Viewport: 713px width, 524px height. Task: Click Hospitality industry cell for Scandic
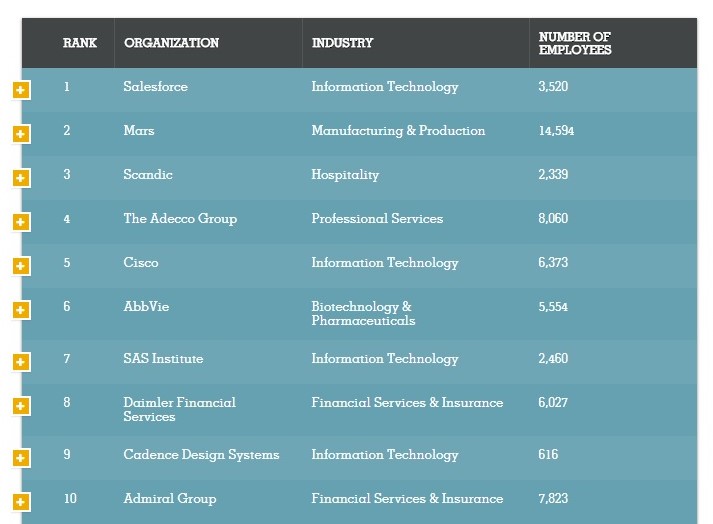tap(345, 175)
